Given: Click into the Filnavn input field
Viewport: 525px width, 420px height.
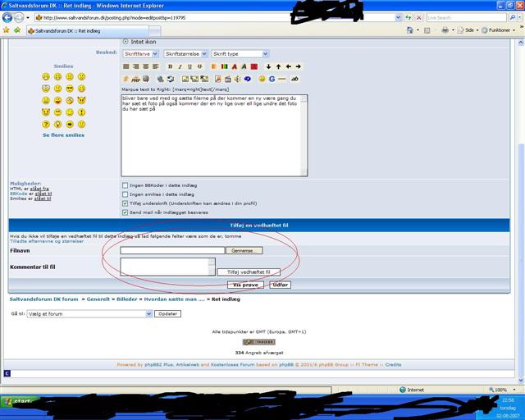Looking at the screenshot, I should tap(172, 250).
